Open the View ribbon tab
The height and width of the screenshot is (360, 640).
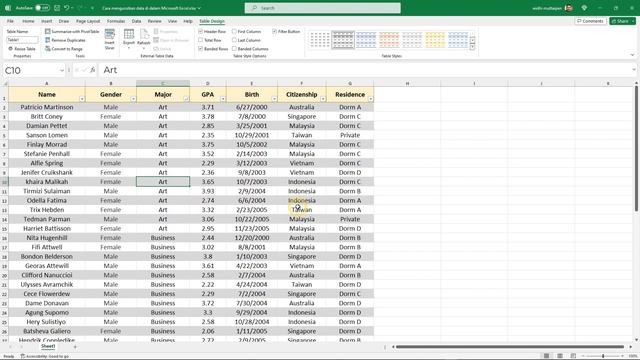[x=173, y=21]
